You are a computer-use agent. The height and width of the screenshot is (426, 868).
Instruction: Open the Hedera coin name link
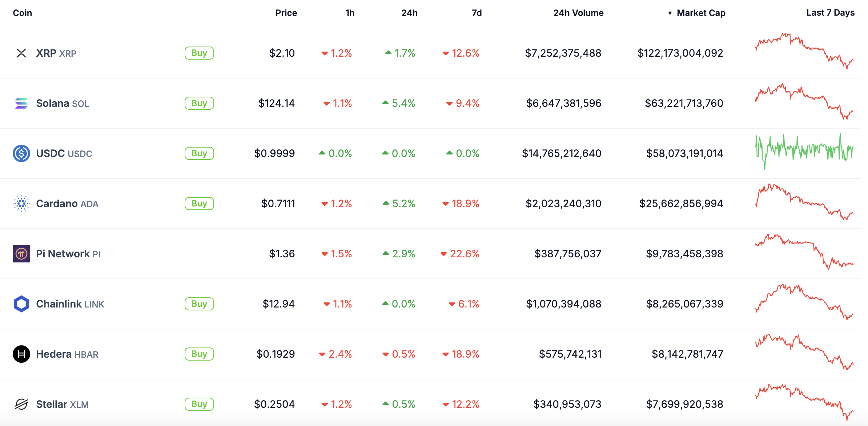pyautogui.click(x=53, y=354)
